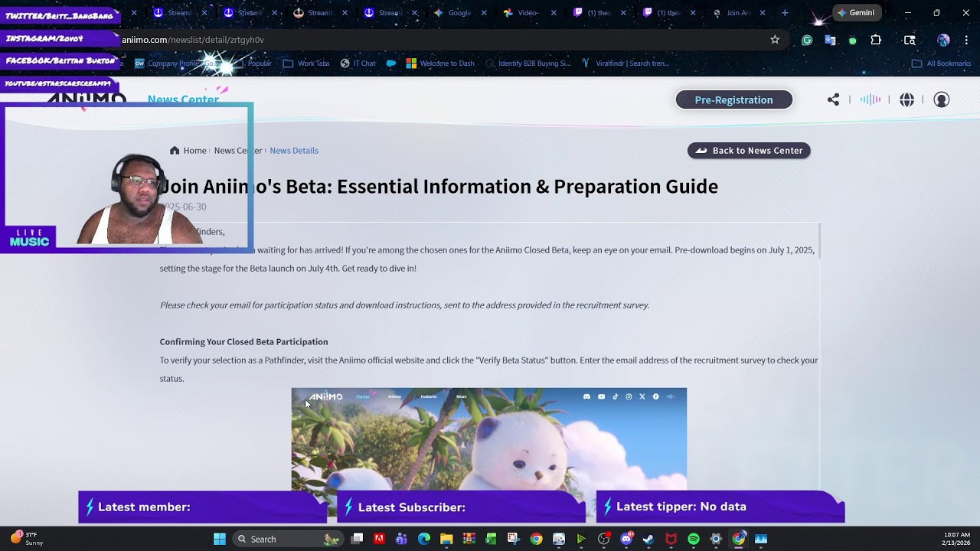Open the Home breadcrumb link

(x=188, y=150)
